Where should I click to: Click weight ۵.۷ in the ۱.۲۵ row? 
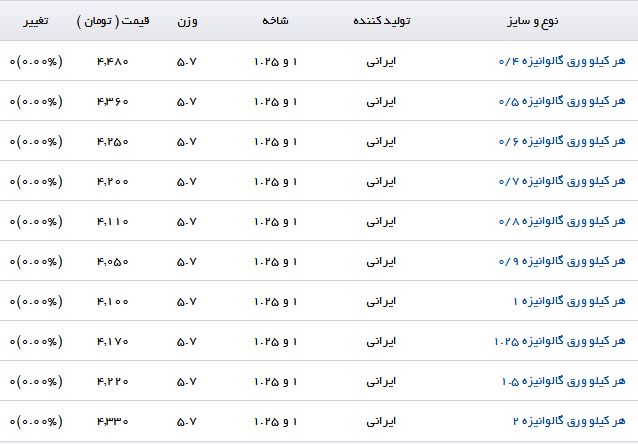tap(187, 342)
